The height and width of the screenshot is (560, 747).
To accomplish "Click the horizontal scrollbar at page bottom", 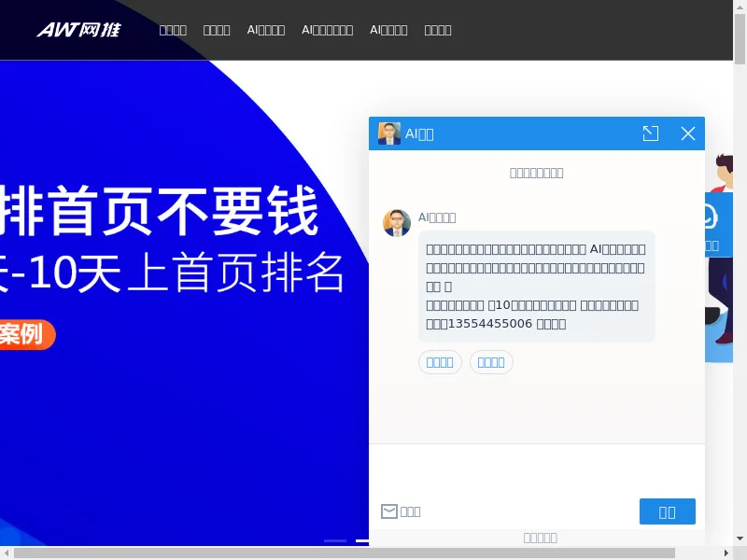I will click(345, 553).
